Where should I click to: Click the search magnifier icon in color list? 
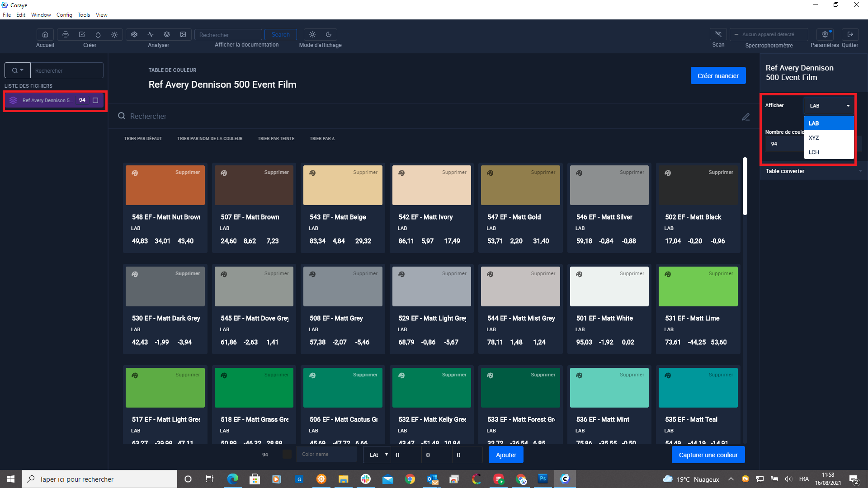coord(122,116)
